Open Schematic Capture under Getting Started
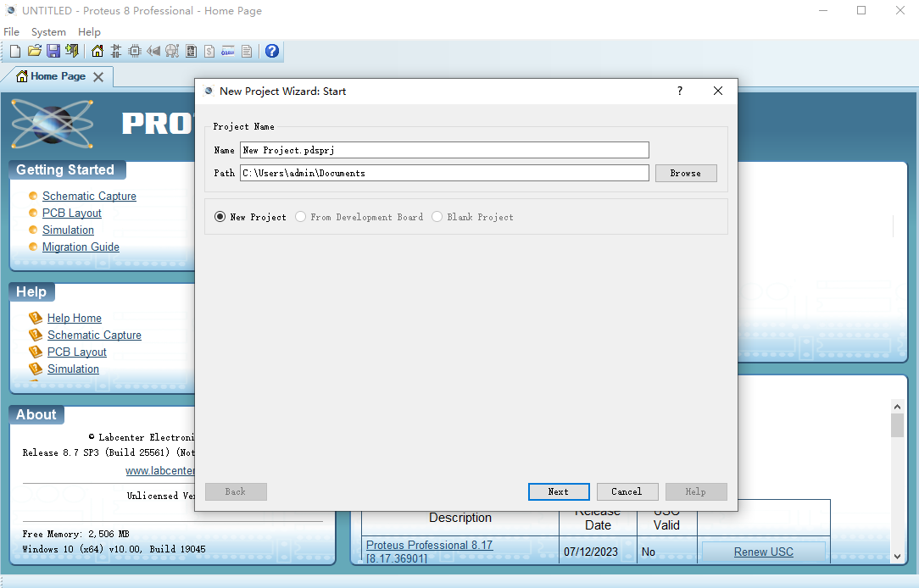 [x=89, y=197]
